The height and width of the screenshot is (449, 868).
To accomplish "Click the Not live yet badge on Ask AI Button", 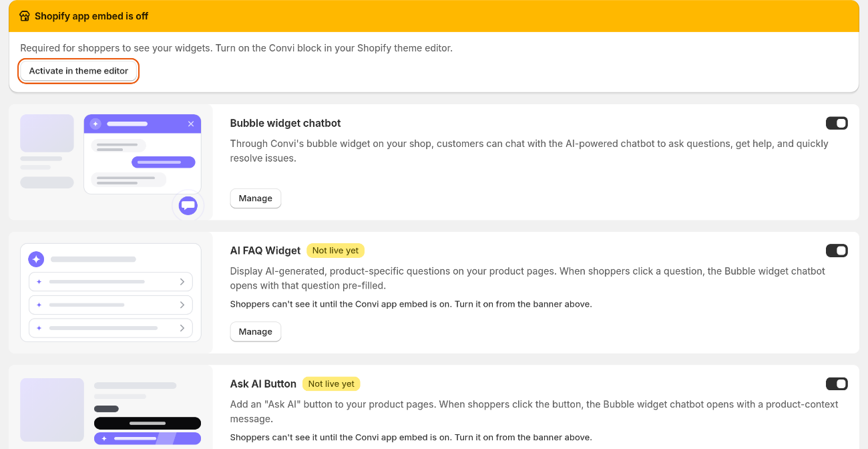I will tap(331, 384).
